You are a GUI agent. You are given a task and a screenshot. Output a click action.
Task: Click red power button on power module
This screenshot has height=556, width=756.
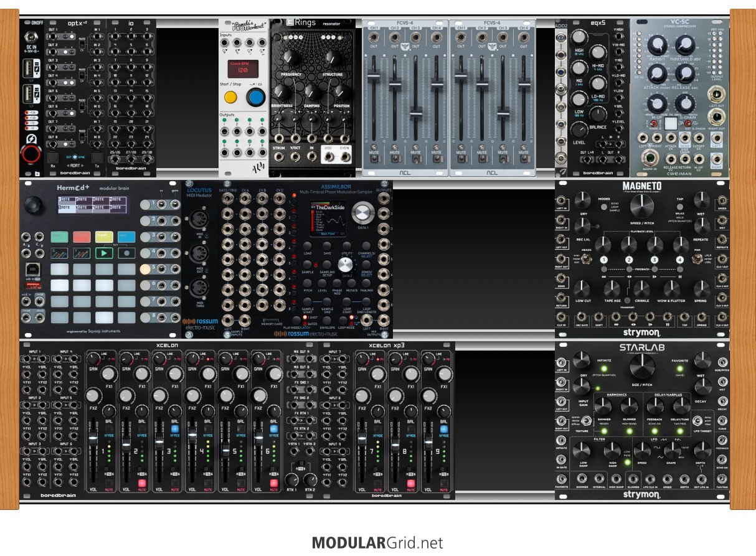point(31,154)
